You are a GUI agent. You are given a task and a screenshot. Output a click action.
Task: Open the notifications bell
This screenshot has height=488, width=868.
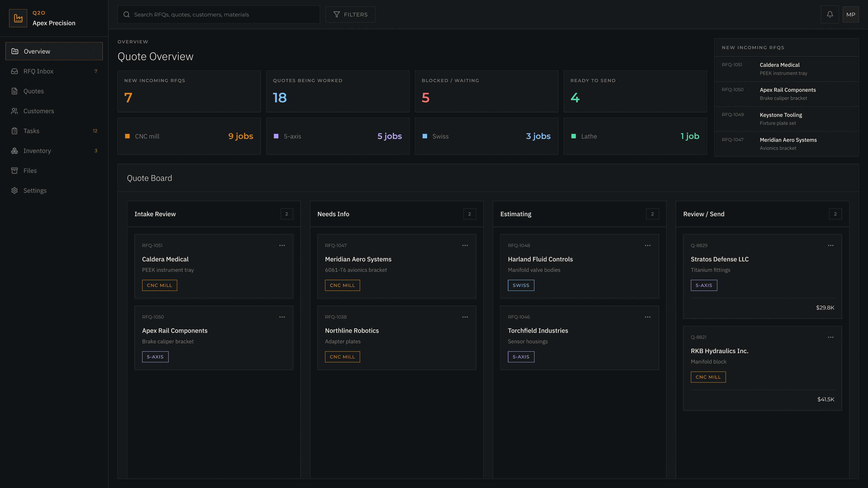coord(830,14)
